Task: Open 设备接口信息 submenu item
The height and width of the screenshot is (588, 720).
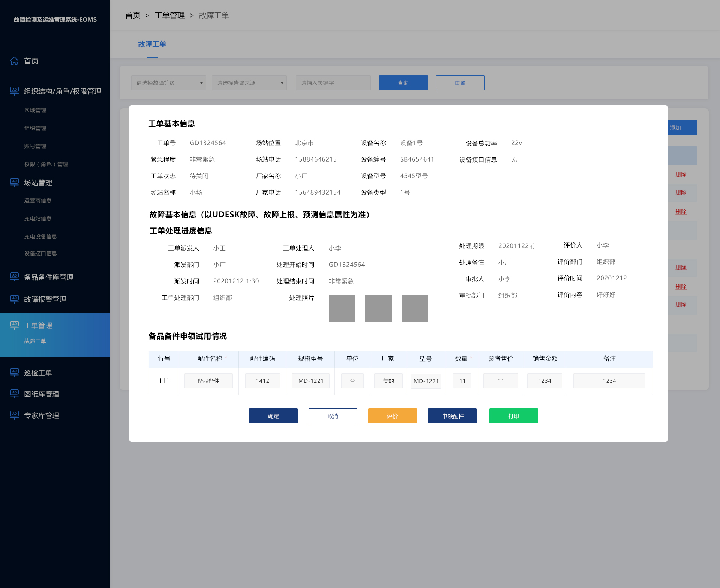Action: [40, 253]
